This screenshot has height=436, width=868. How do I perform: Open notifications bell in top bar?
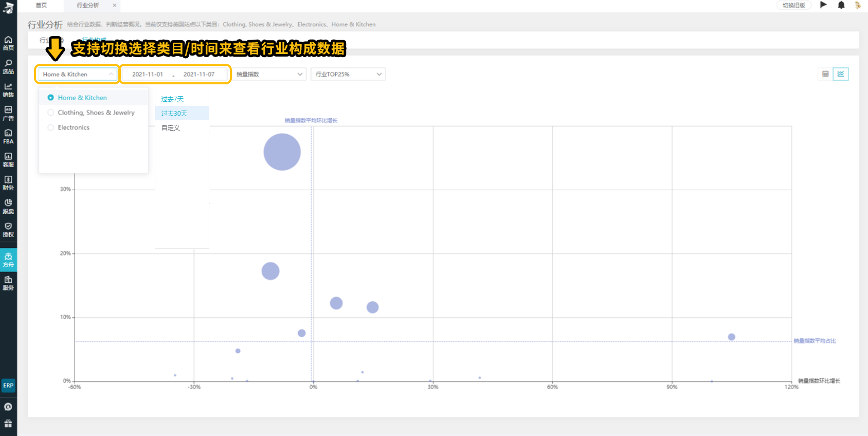point(841,5)
